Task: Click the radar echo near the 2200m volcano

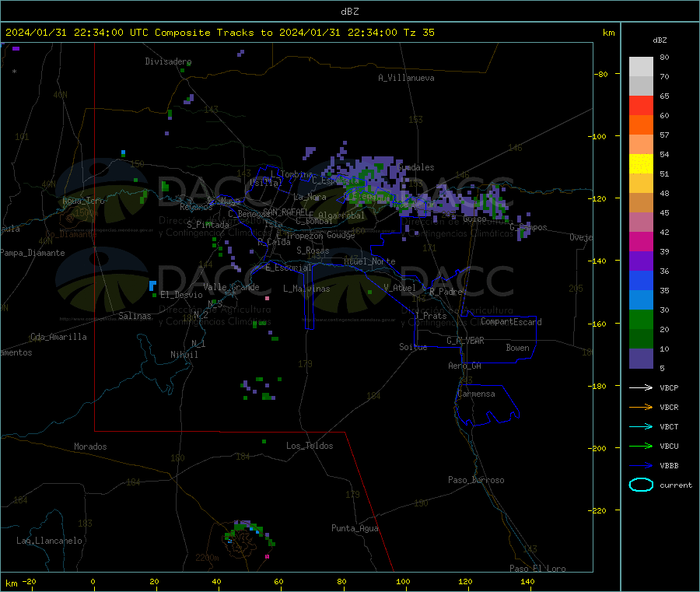Action: [x=250, y=531]
